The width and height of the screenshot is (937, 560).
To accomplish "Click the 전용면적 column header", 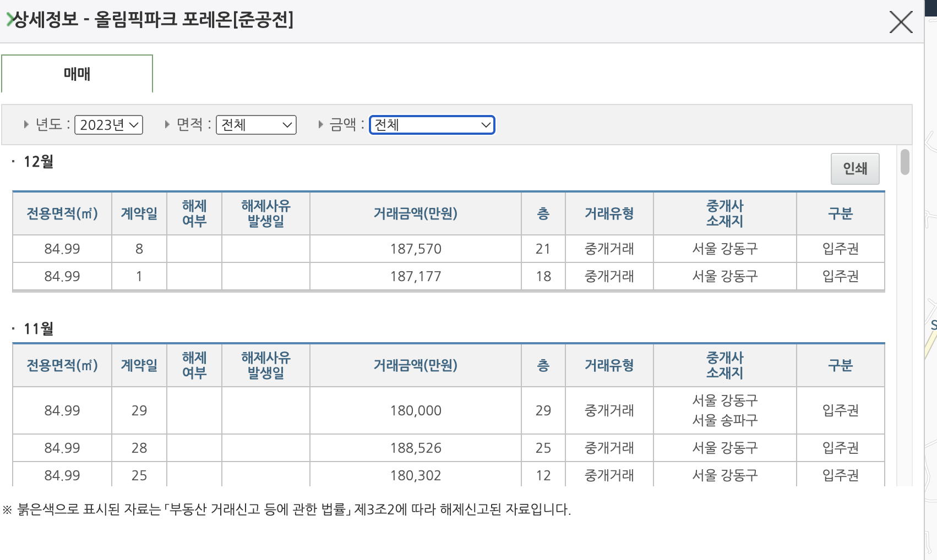I will pyautogui.click(x=62, y=213).
